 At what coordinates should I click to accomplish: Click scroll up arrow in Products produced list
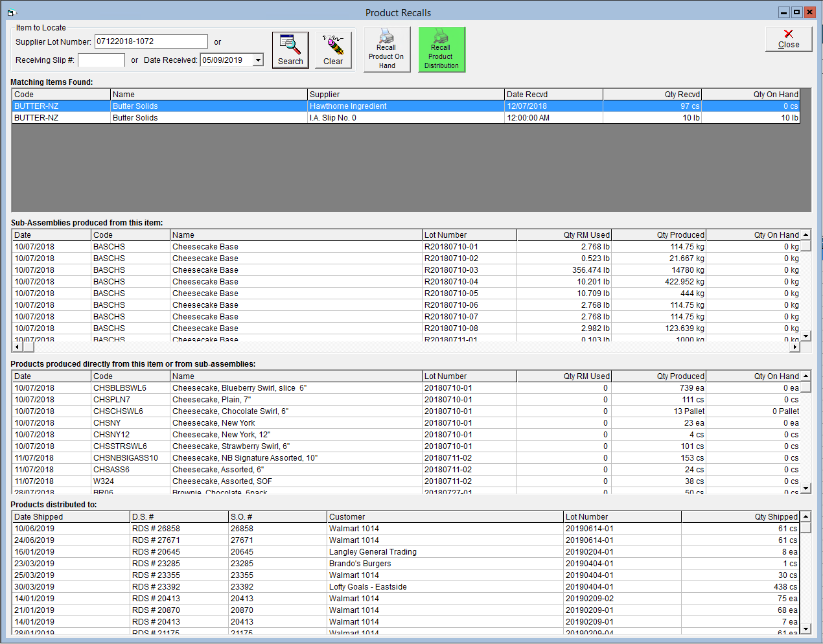pyautogui.click(x=806, y=376)
